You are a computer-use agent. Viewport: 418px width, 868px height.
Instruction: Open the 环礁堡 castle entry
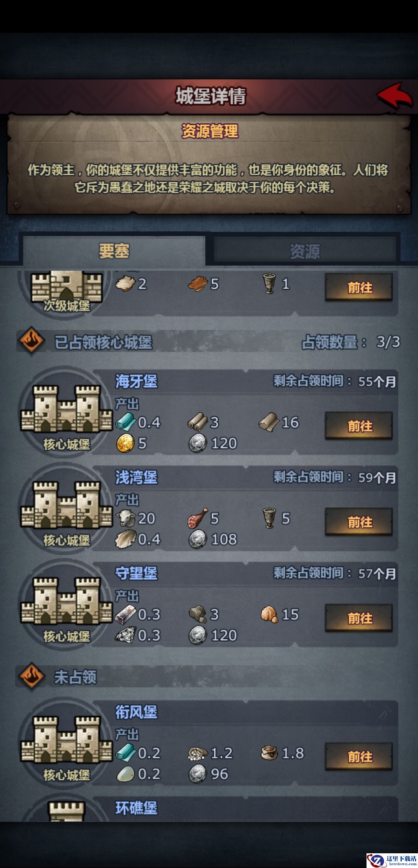pos(209,808)
